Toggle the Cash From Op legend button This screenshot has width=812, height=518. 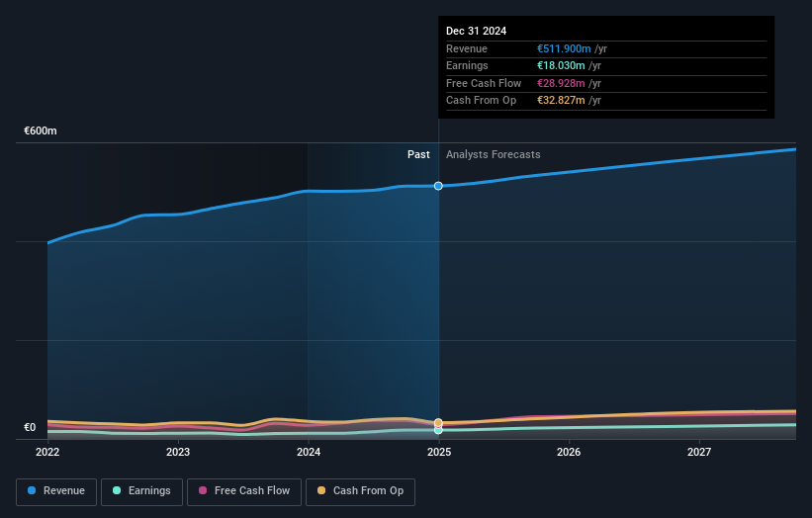point(360,491)
